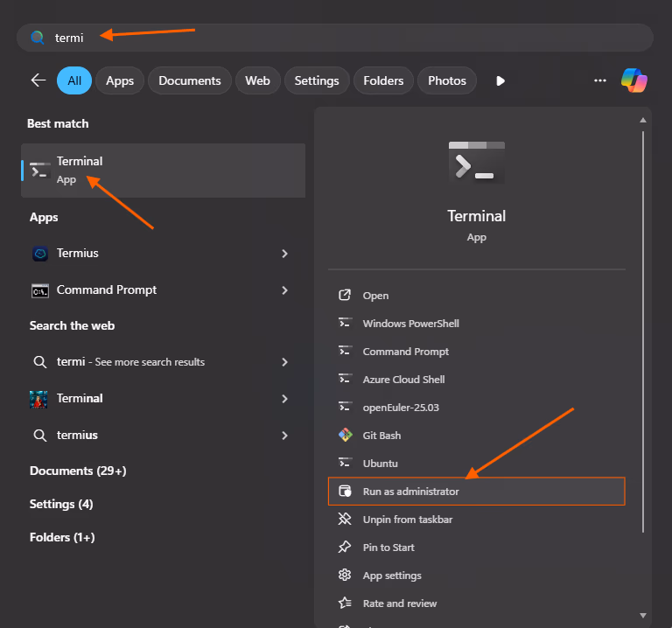672x628 pixels.
Task: Click the search icon beside 'termius' suggestion
Action: (40, 436)
